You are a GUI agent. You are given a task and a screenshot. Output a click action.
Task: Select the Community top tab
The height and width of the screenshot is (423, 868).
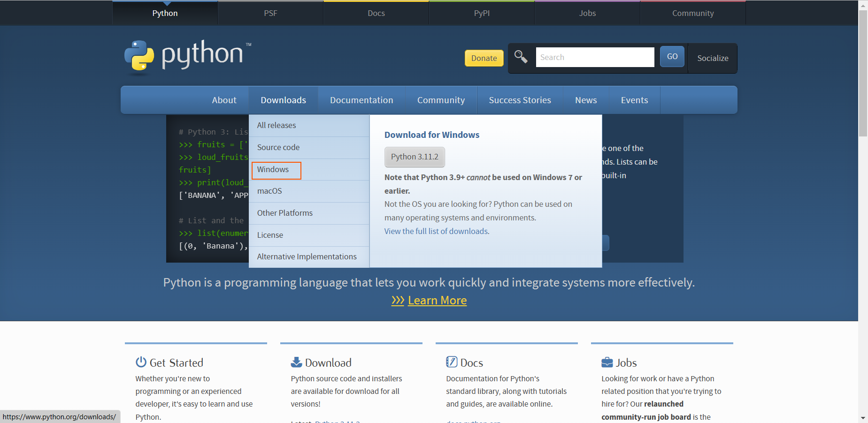(x=693, y=13)
